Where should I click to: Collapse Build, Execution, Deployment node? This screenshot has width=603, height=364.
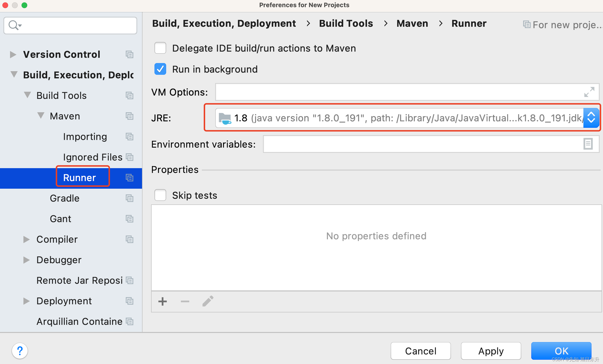click(x=14, y=75)
